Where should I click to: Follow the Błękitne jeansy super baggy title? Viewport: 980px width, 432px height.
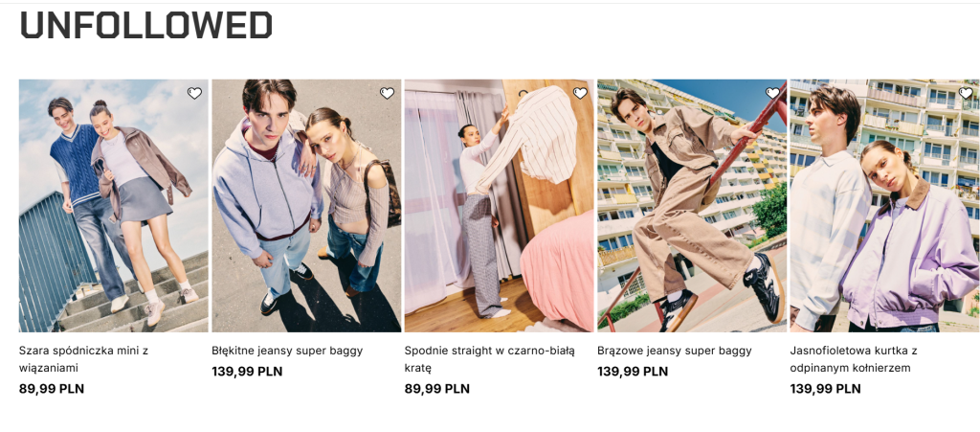point(287,351)
